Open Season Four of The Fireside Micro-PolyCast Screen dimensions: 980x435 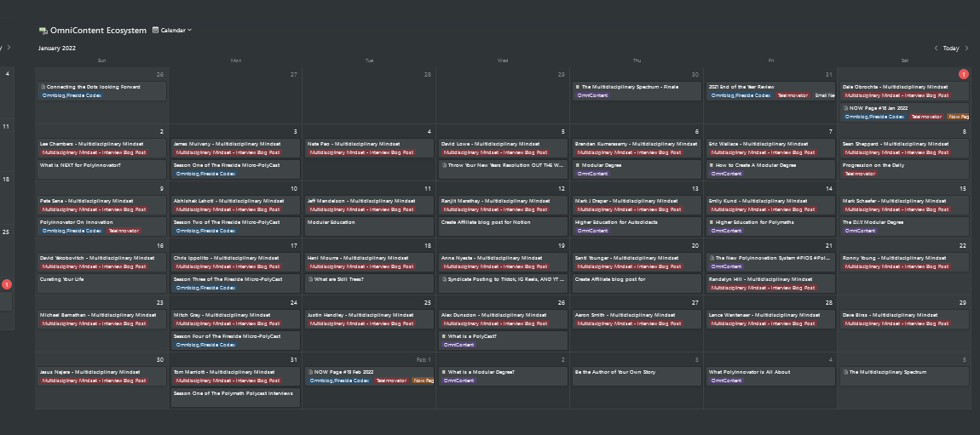[227, 336]
